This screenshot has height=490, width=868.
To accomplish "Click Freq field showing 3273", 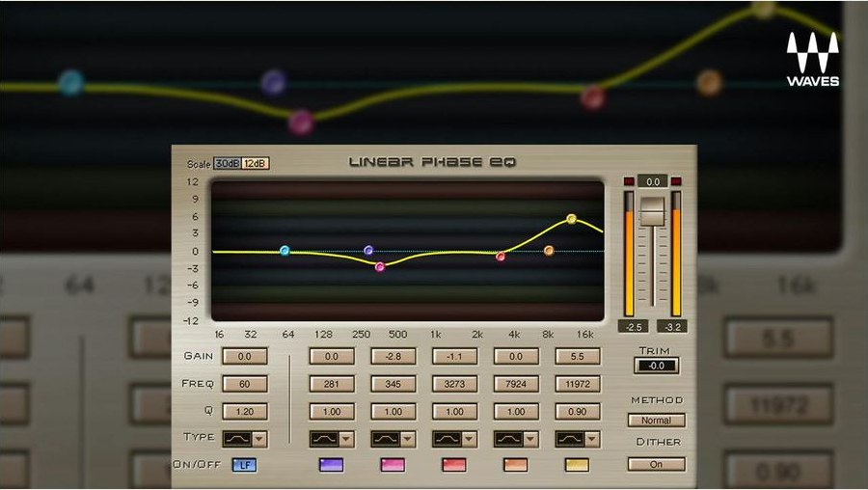I will coord(454,384).
